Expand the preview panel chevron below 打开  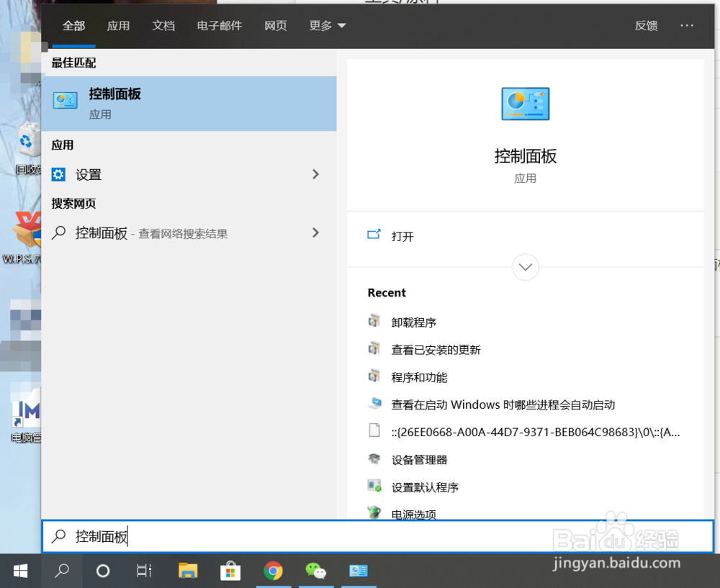click(525, 267)
